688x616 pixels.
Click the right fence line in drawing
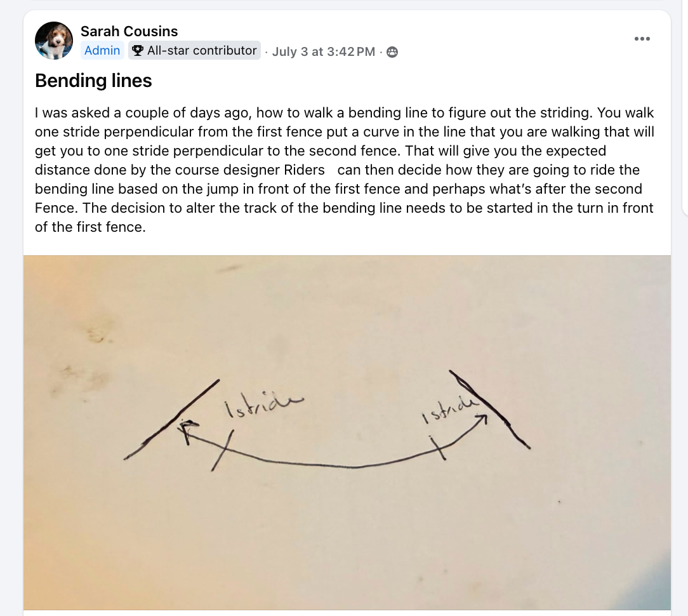(x=490, y=409)
